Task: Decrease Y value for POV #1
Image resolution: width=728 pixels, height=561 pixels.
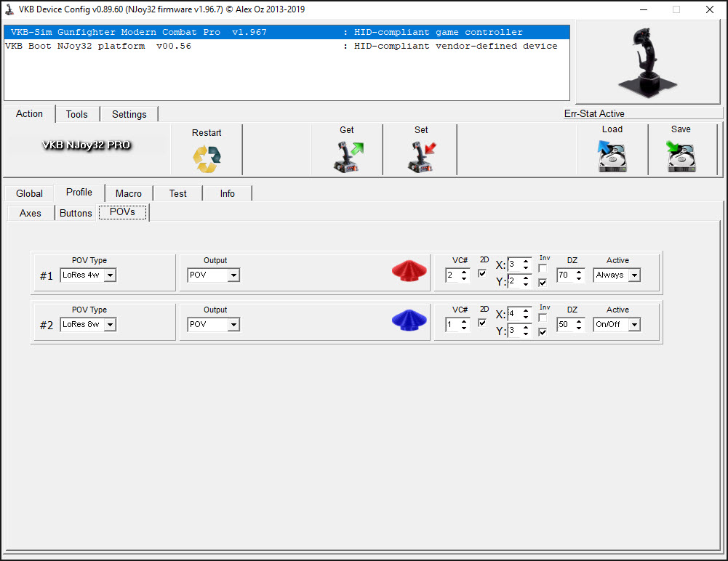Action: click(526, 284)
